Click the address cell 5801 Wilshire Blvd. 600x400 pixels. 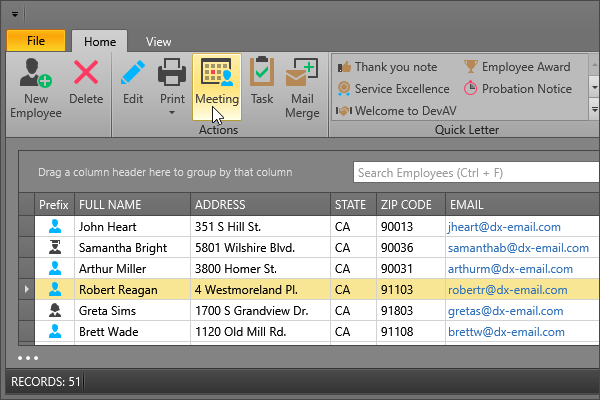(x=260, y=248)
